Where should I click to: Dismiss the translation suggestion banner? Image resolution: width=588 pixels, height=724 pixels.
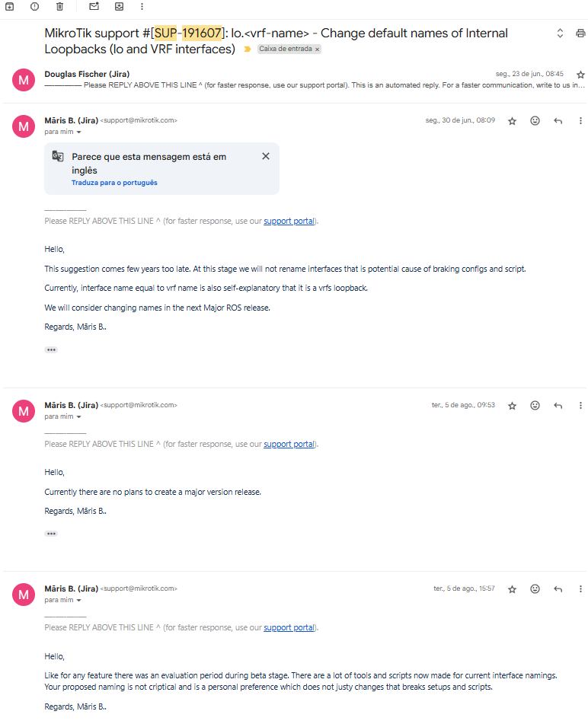coord(265,156)
